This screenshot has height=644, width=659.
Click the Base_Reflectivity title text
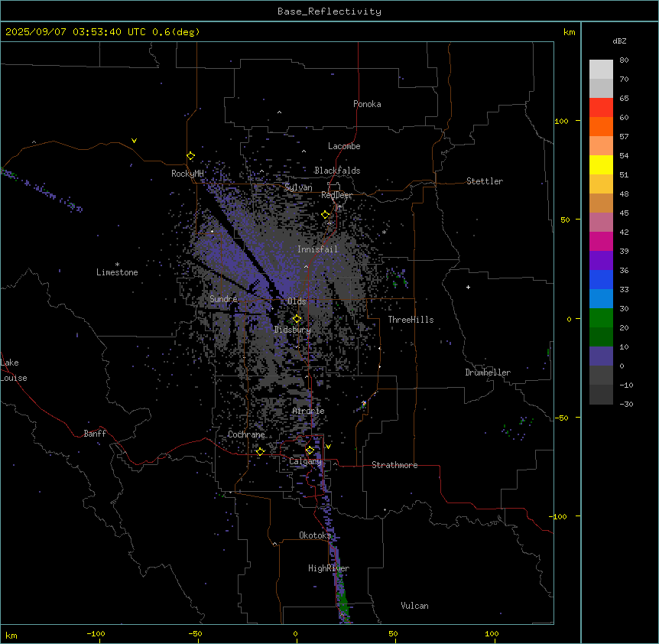(x=329, y=11)
